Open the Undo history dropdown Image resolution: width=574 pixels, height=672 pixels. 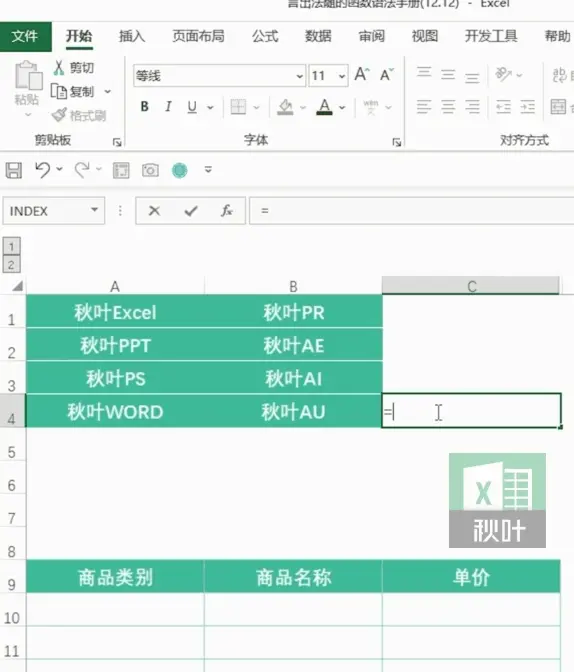tap(60, 169)
